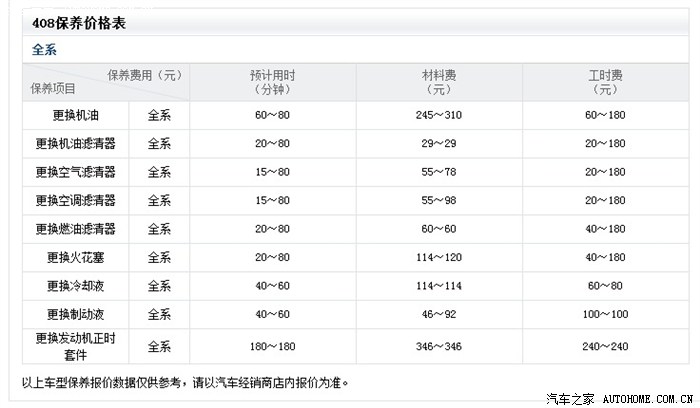
Task: Click the 工时费(元) column header
Action: point(605,82)
